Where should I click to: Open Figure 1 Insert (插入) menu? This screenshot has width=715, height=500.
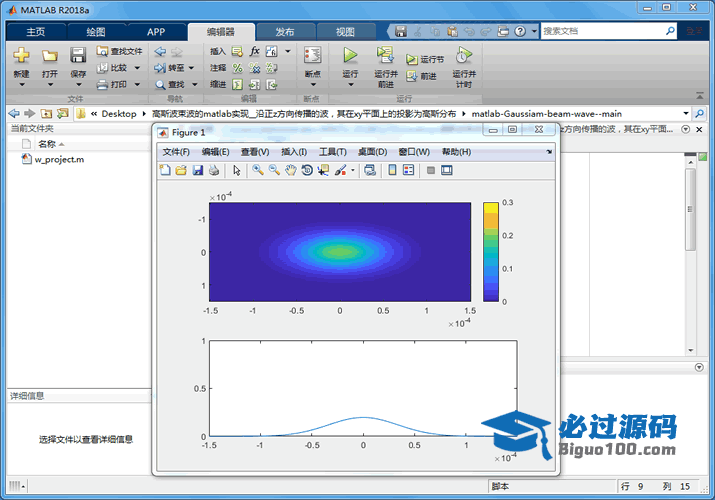click(294, 152)
